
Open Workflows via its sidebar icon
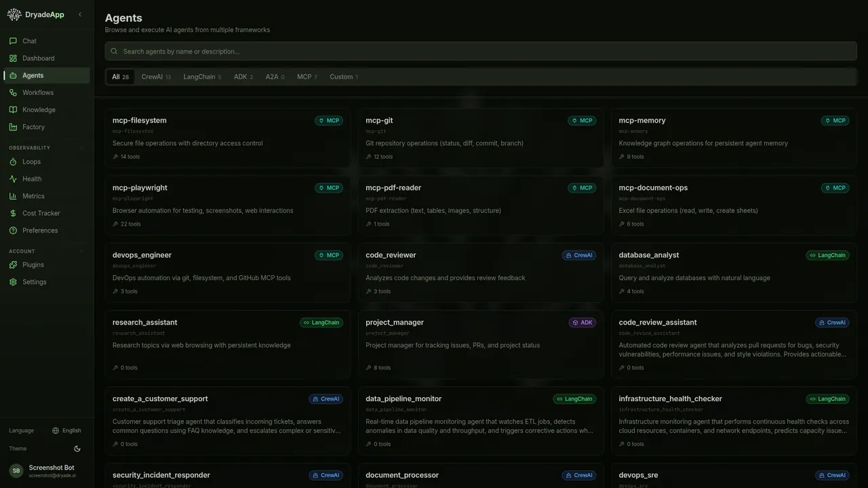13,92
